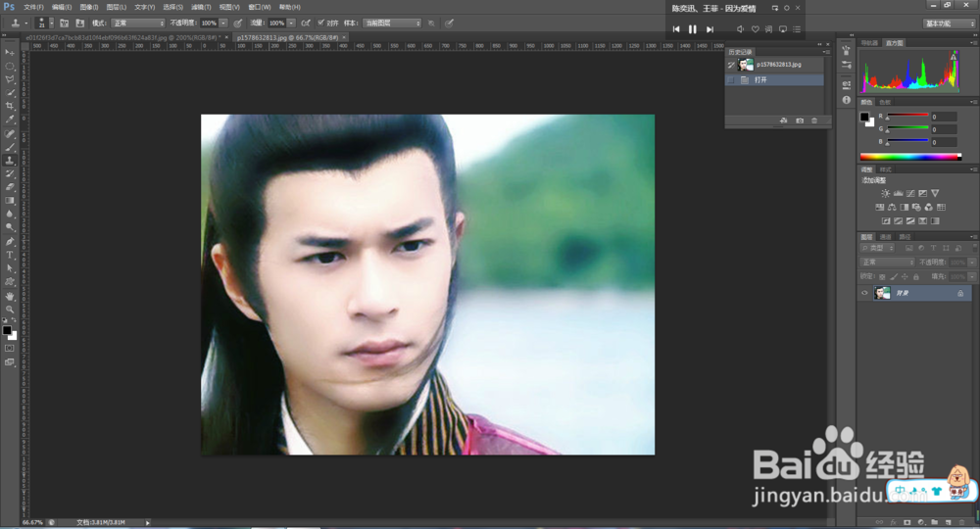Open the 基本功能 workspace dropdown
The image size is (980, 529).
tap(949, 24)
